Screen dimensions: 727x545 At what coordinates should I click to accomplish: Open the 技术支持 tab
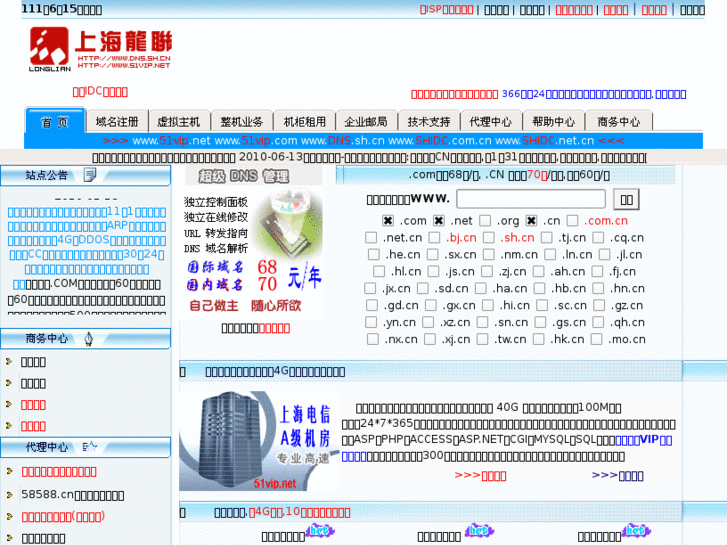pyautogui.click(x=429, y=122)
